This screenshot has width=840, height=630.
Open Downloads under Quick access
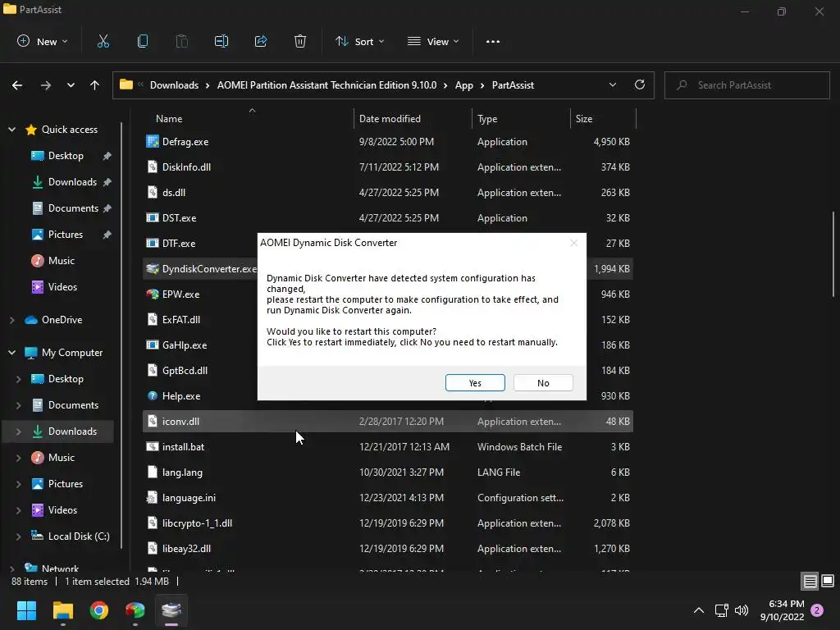tap(72, 181)
